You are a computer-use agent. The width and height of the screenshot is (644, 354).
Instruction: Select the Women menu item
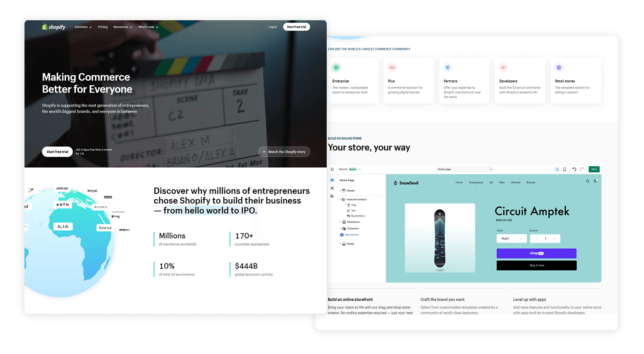coord(516,183)
